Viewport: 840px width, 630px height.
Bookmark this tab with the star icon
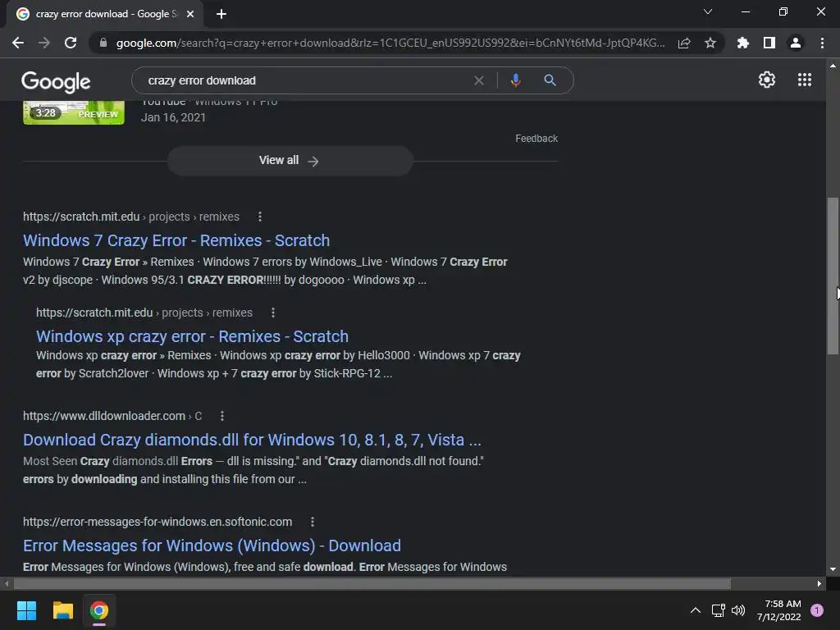click(710, 43)
